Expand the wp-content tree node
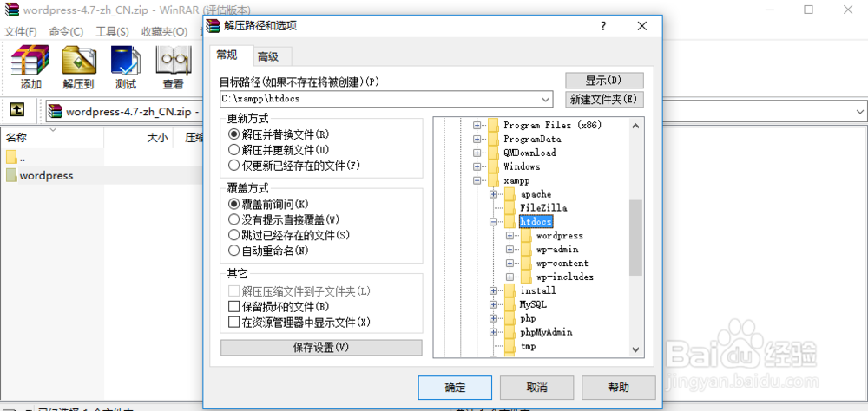Image resolution: width=868 pixels, height=411 pixels. [x=510, y=264]
